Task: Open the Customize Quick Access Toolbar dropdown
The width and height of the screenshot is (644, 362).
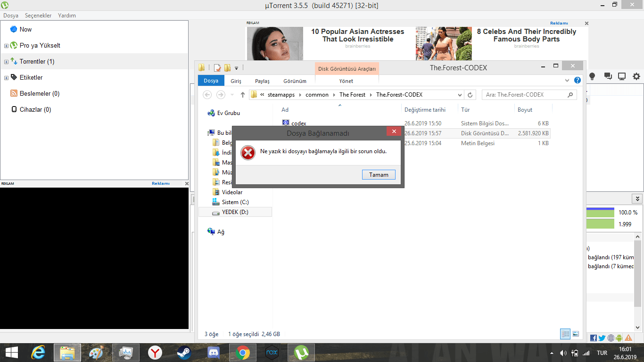Action: click(x=236, y=68)
